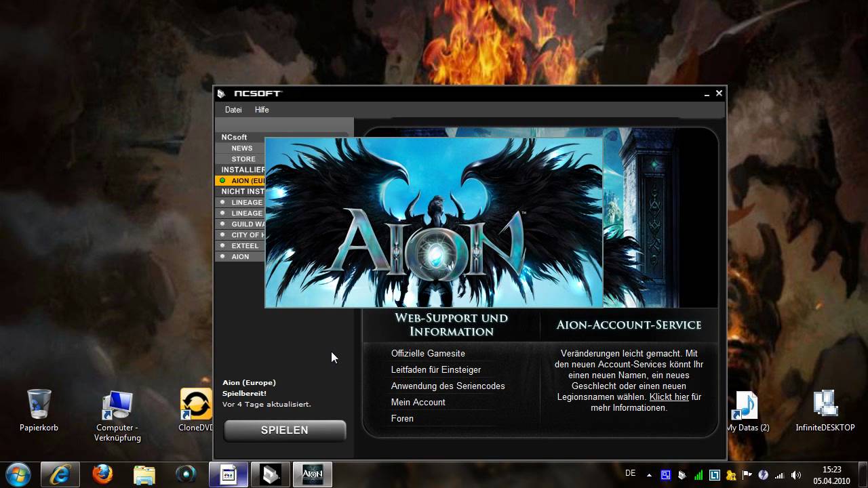Image resolution: width=868 pixels, height=488 pixels.
Task: Open the Offizielle Gamesite link
Action: [x=428, y=353]
